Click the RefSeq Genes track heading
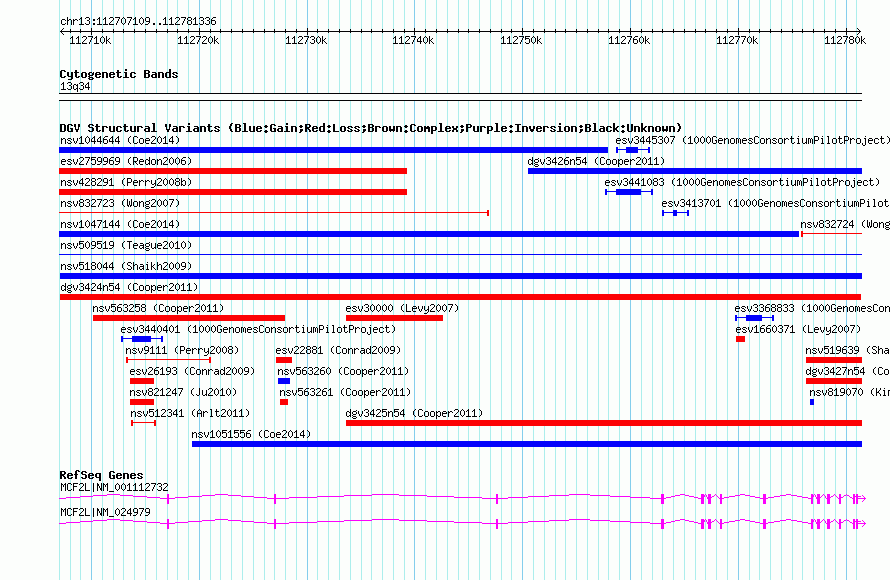890x580 pixels. [101, 475]
